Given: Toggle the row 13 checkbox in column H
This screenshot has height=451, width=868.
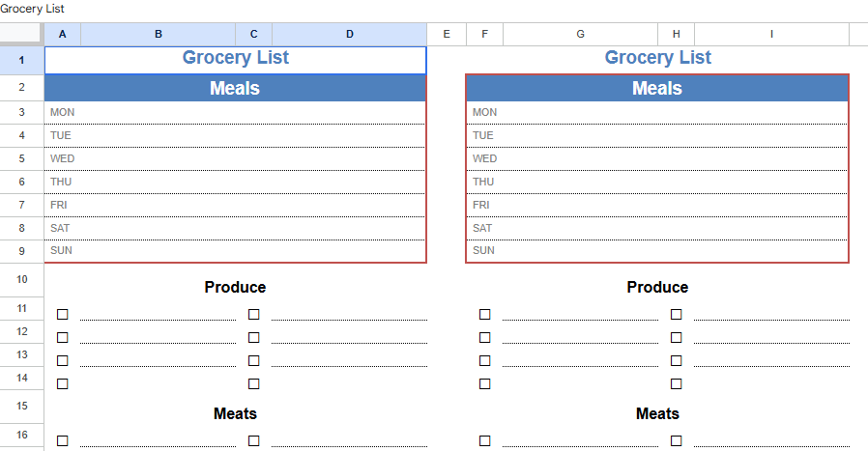Looking at the screenshot, I should 676,360.
